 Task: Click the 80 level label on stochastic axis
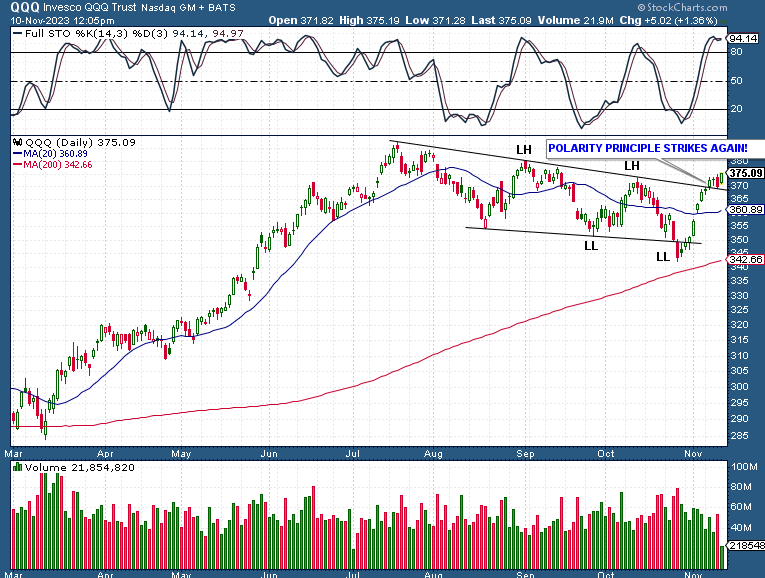736,52
